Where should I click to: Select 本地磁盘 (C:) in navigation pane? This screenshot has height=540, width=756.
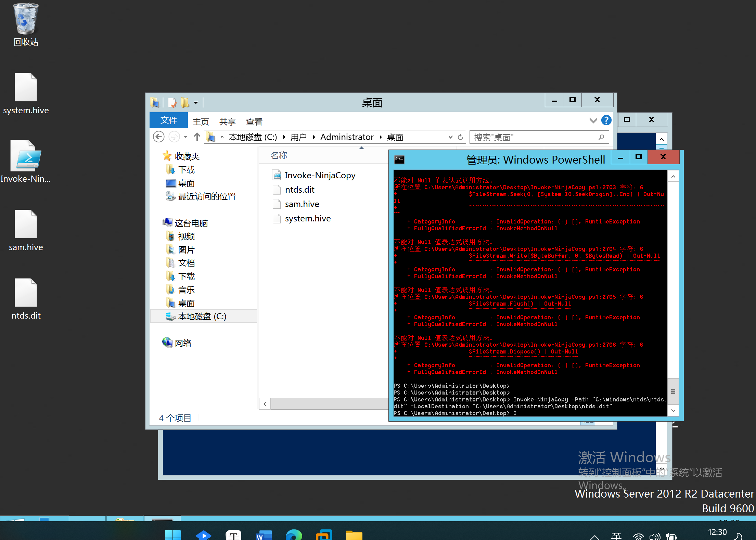(202, 316)
